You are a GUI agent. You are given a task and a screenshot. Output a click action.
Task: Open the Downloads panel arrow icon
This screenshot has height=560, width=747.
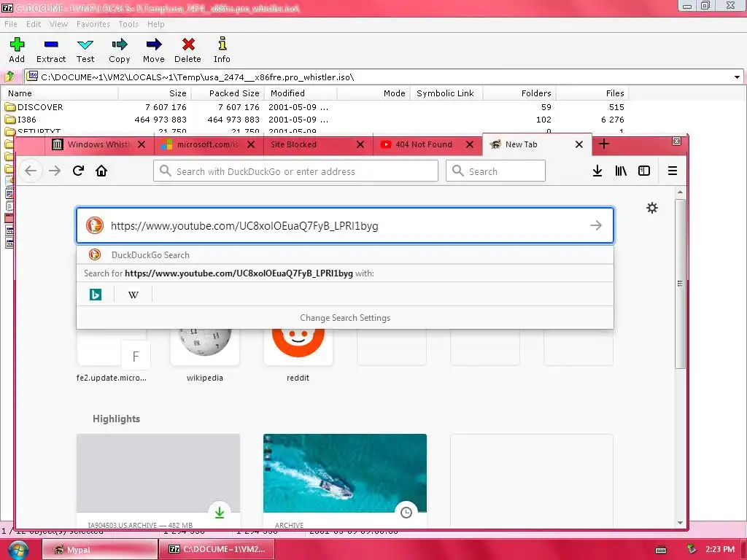[x=597, y=171]
